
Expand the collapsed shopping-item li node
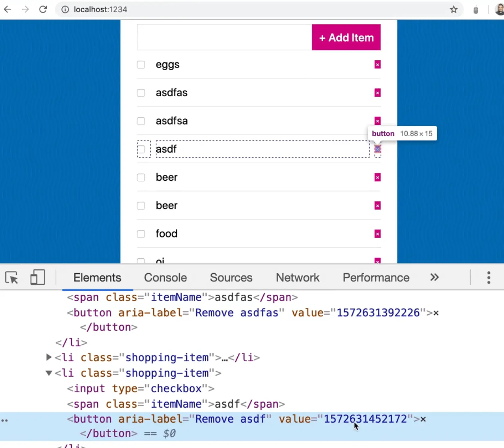pos(48,357)
